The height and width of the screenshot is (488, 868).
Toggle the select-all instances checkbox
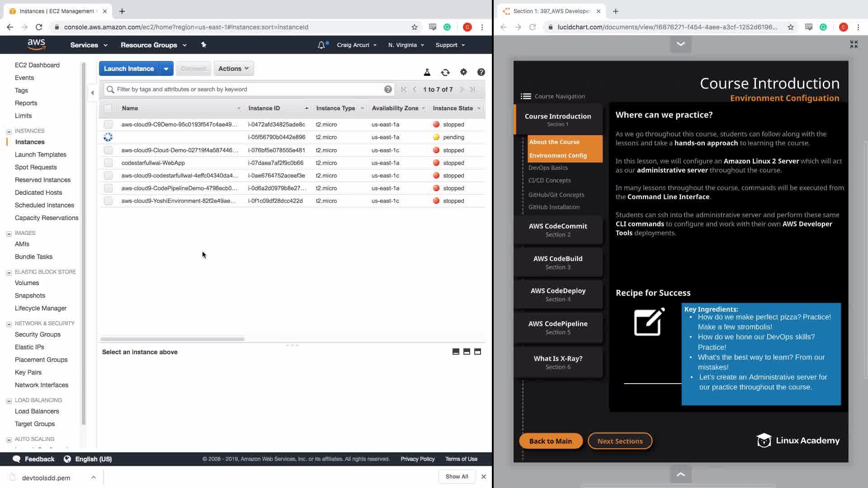108,108
